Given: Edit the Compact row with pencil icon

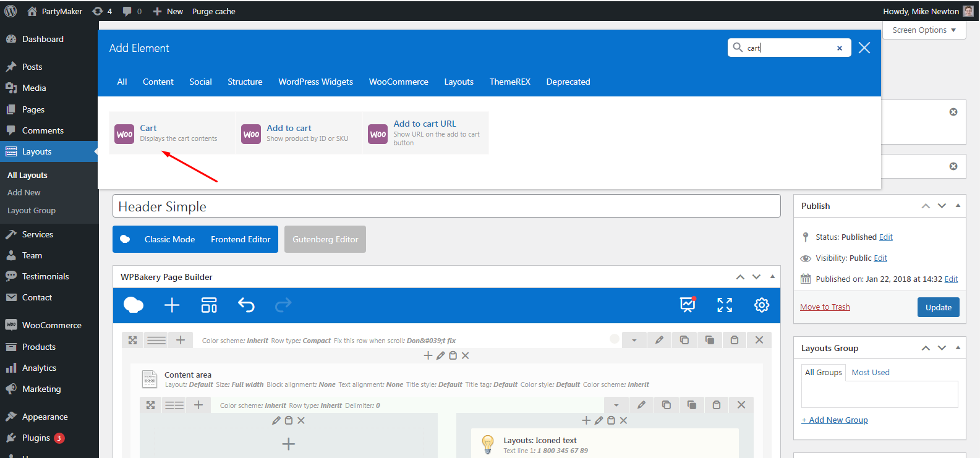Looking at the screenshot, I should 660,340.
